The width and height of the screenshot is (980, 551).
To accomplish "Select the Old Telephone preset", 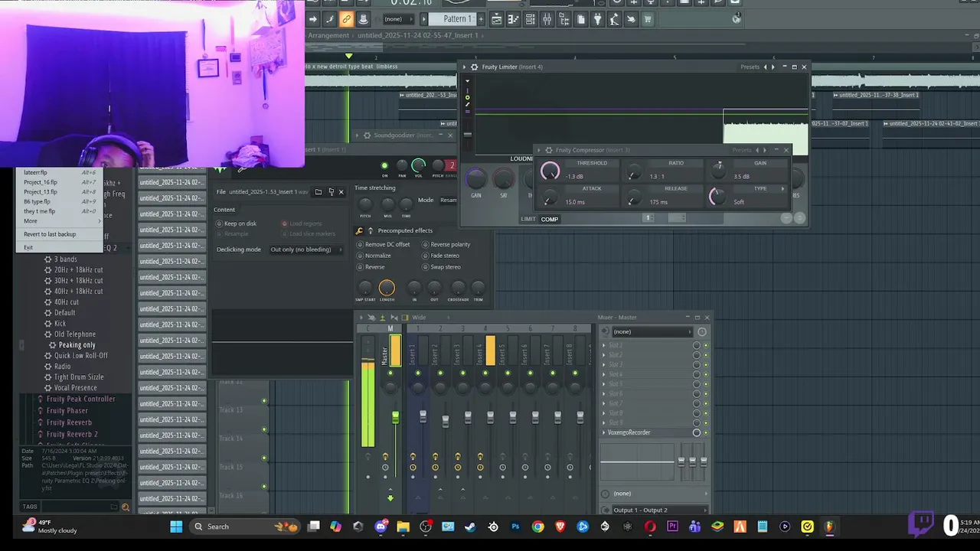I will (x=75, y=334).
